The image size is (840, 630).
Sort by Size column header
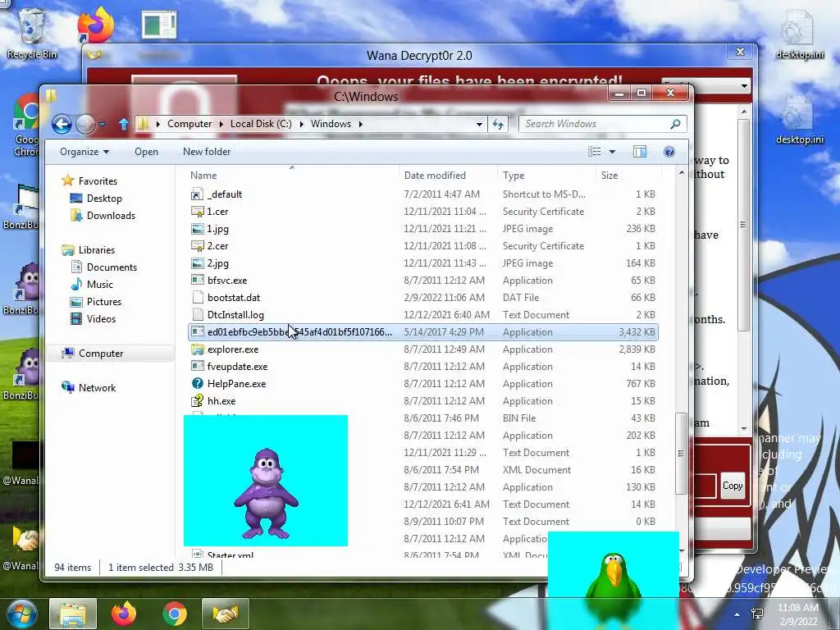(628, 176)
